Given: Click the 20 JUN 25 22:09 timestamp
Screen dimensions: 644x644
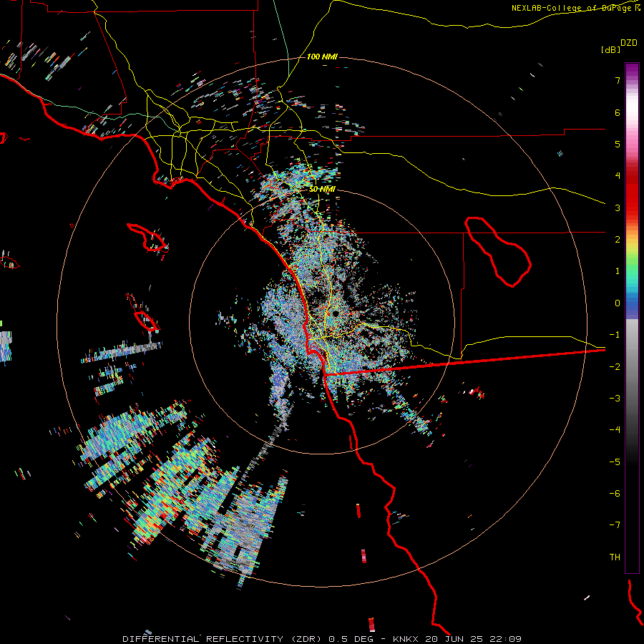Looking at the screenshot, I should [473, 639].
